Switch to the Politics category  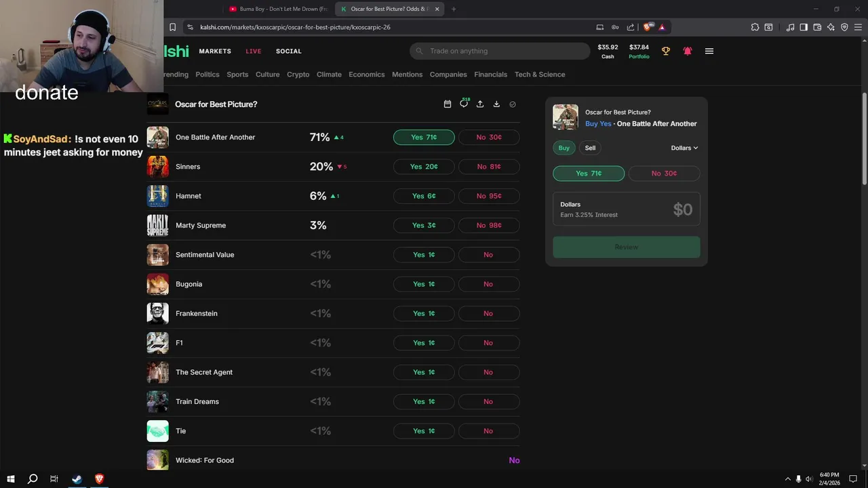tap(208, 75)
